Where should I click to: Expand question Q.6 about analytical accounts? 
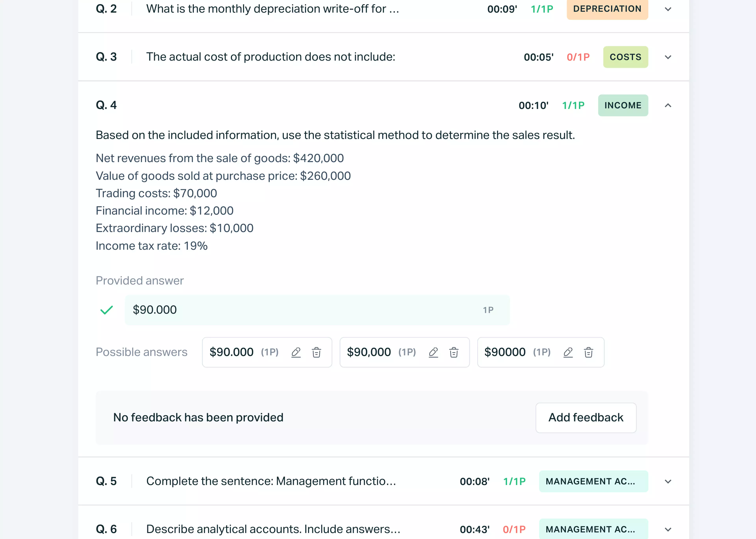pos(668,529)
